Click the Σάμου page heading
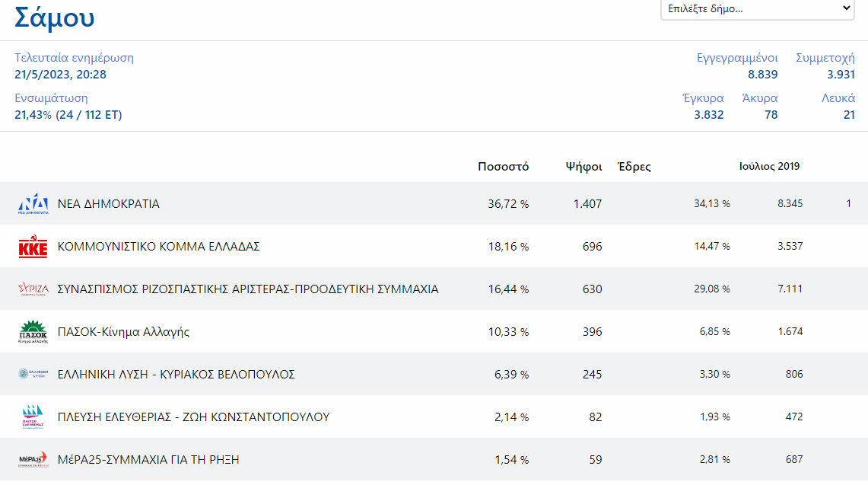This screenshot has height=482, width=868. tap(54, 18)
